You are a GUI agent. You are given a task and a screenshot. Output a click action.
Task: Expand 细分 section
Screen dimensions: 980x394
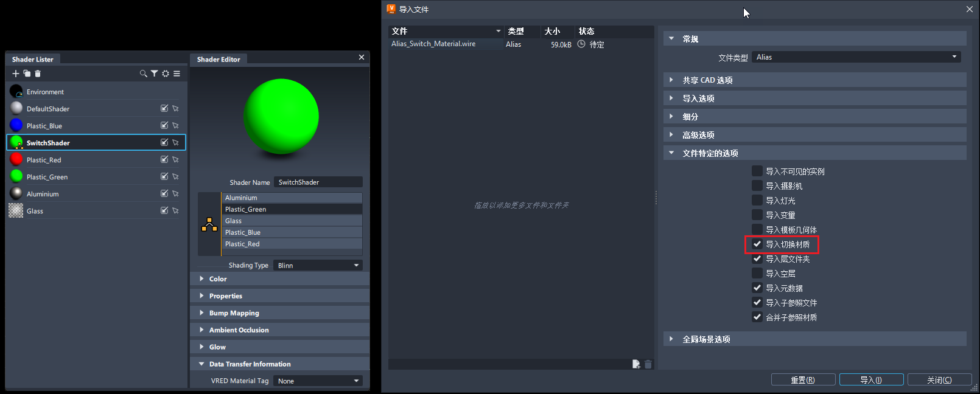coord(814,116)
